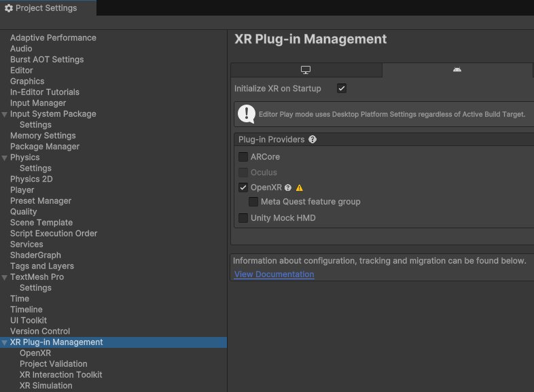Image resolution: width=534 pixels, height=392 pixels.
Task: Select the Physics category
Action: point(25,158)
